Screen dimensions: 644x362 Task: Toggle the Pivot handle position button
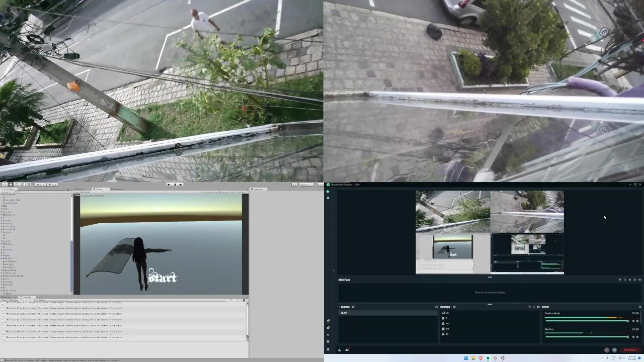point(40,185)
